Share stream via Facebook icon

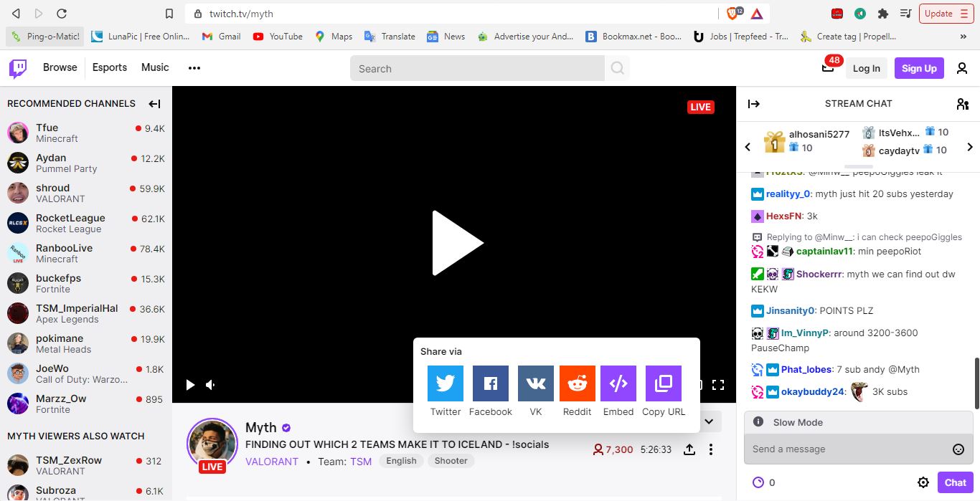491,383
